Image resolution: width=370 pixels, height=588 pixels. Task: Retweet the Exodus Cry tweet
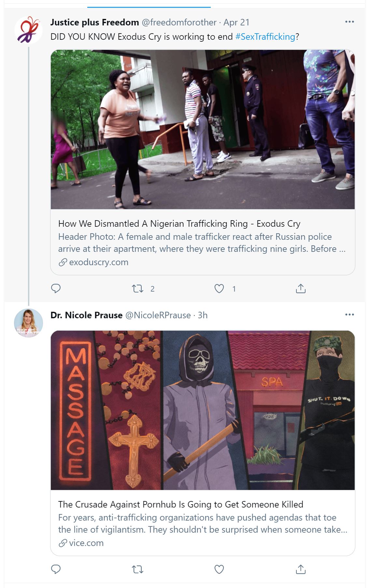[137, 289]
